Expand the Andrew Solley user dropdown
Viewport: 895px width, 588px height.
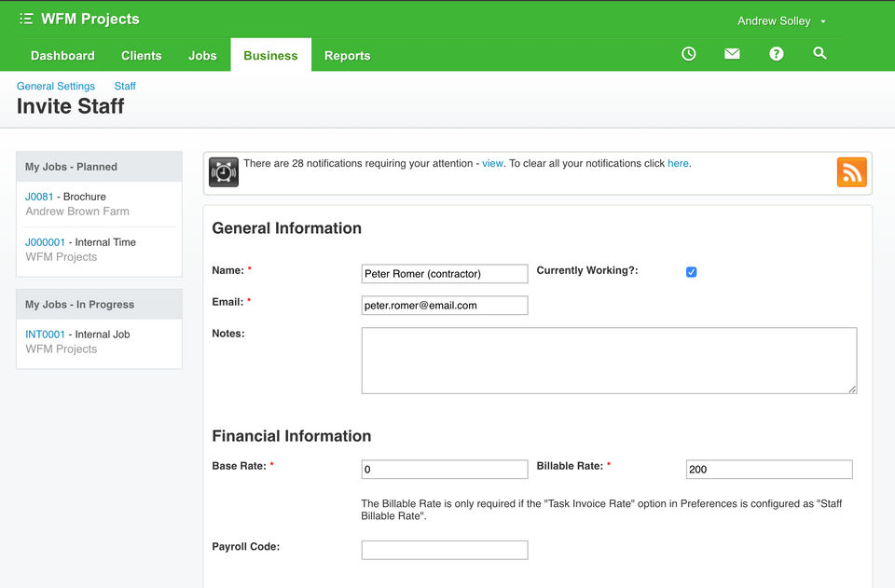[x=781, y=21]
